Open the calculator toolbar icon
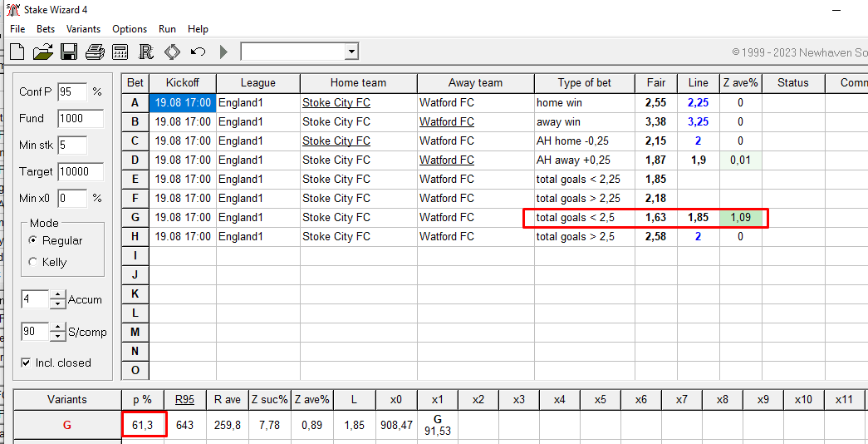The height and width of the screenshot is (444, 868). pos(120,52)
